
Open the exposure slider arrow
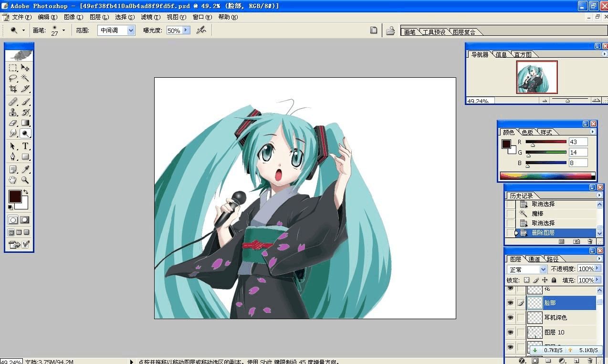186,30
